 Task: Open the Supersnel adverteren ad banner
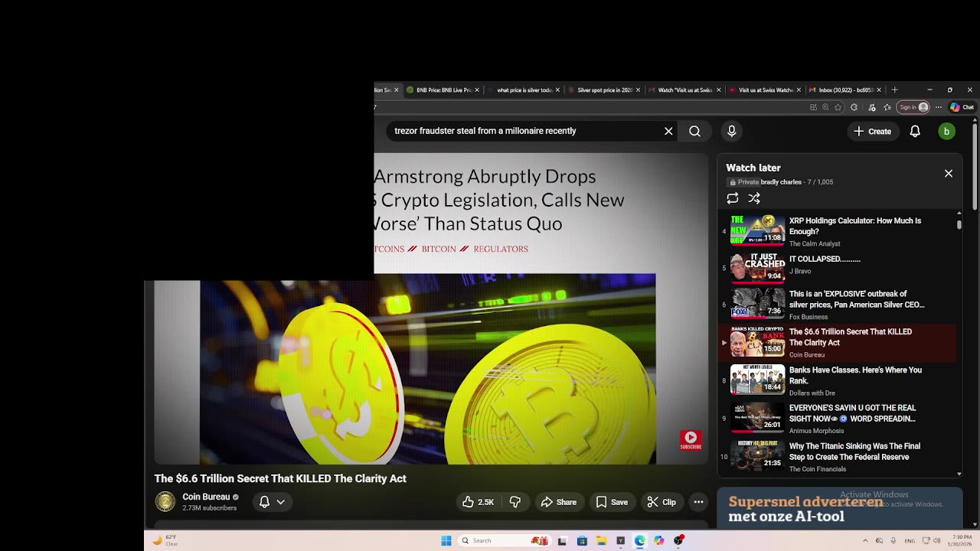tap(840, 508)
